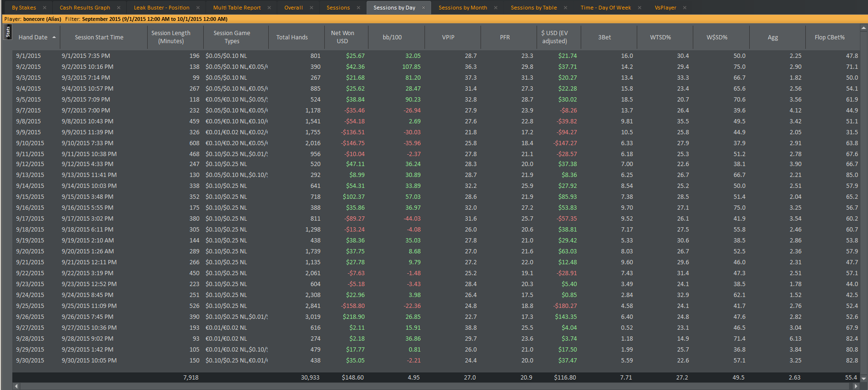Click net won value $102.37

[x=354, y=197]
